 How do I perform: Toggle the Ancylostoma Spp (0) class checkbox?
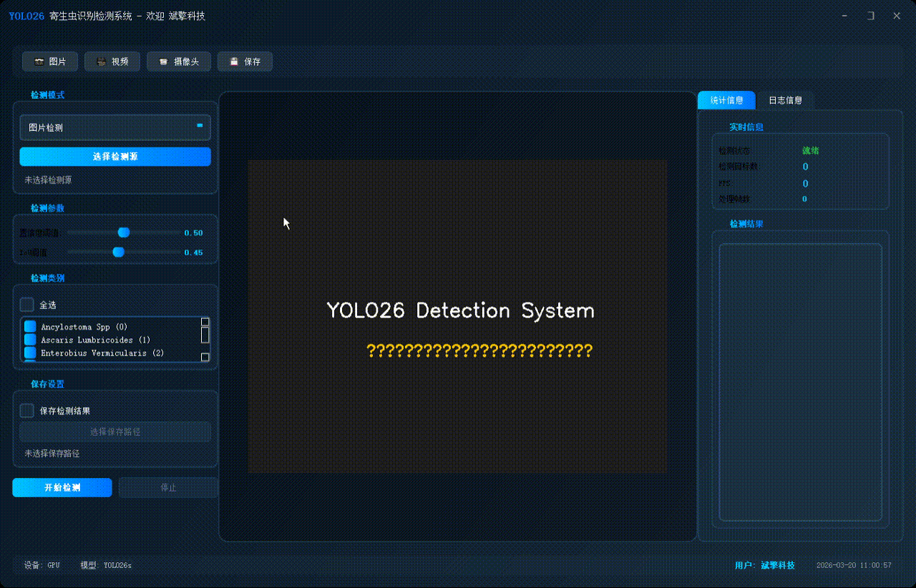point(30,326)
